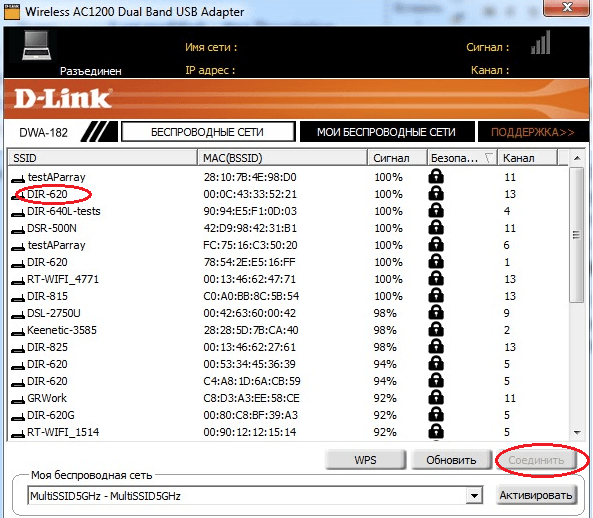Screen dimensions: 593x518
Task: Click the signal strength bars icon
Action: (x=540, y=42)
